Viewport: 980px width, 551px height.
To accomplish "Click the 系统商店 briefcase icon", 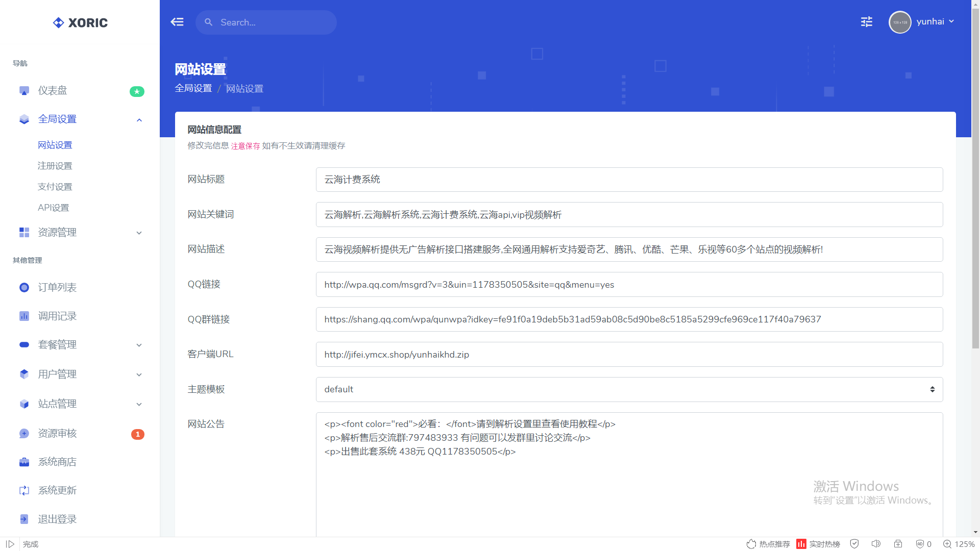I will tap(24, 462).
